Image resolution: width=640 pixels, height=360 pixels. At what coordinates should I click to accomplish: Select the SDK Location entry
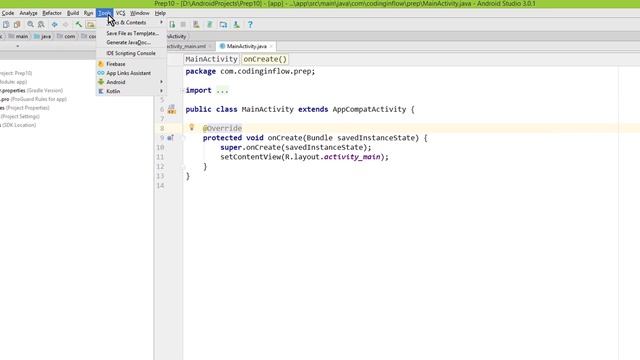point(18,125)
